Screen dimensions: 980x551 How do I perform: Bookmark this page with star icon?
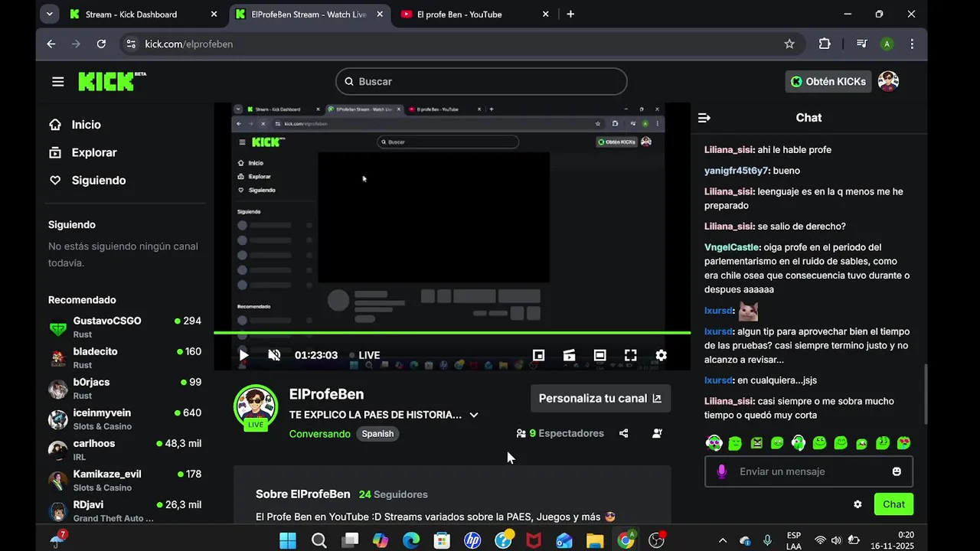coord(789,44)
